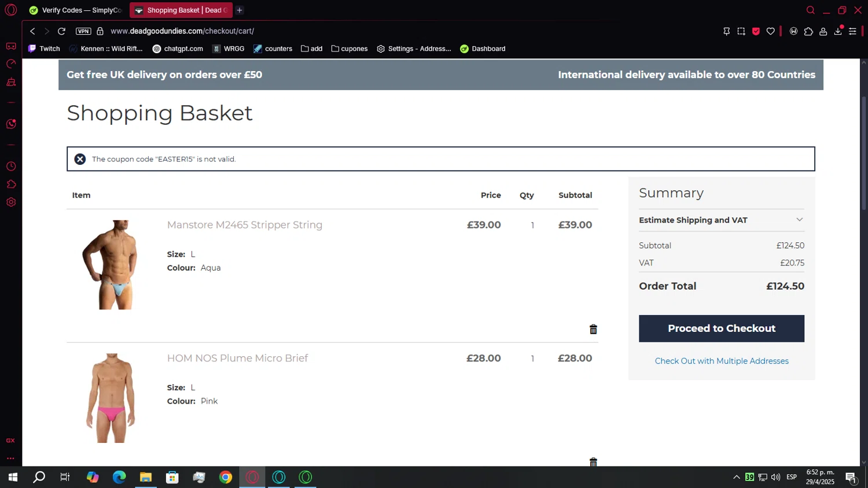Screen dimensions: 868x488
Task: Click Proceed to Checkout button
Action: (722, 328)
